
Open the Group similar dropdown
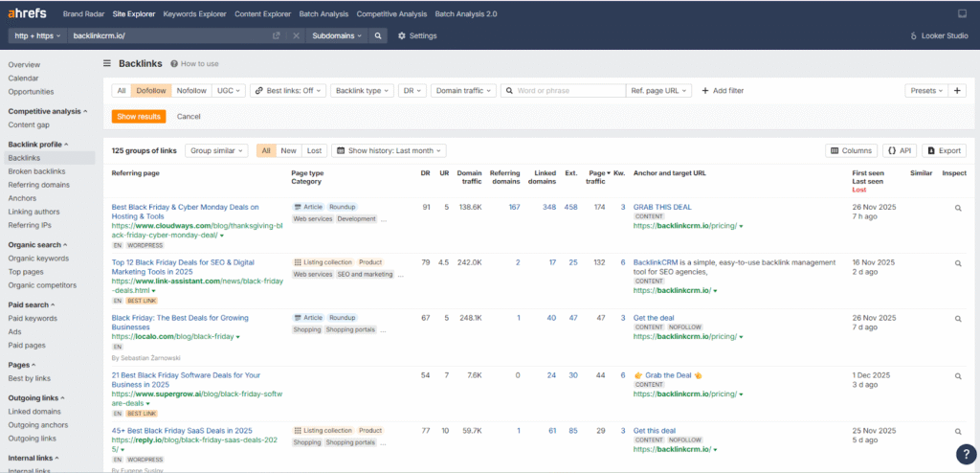coord(216,150)
